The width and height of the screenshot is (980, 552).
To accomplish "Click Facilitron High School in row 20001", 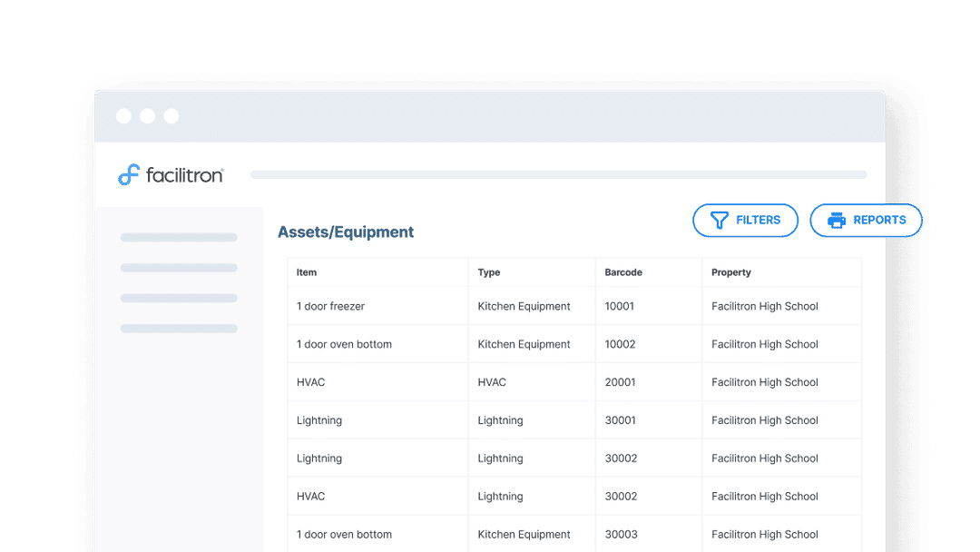I will pyautogui.click(x=764, y=382).
